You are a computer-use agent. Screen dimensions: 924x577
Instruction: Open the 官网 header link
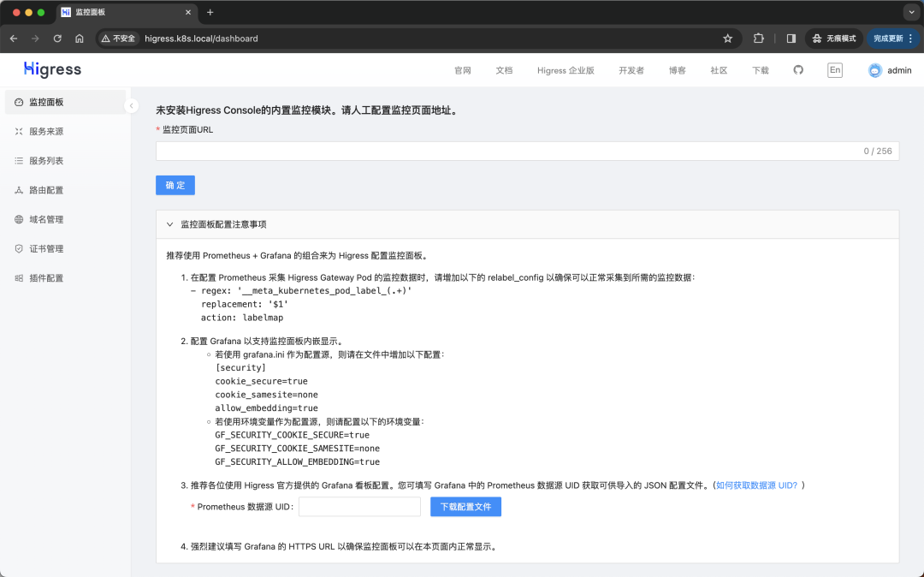tap(463, 71)
